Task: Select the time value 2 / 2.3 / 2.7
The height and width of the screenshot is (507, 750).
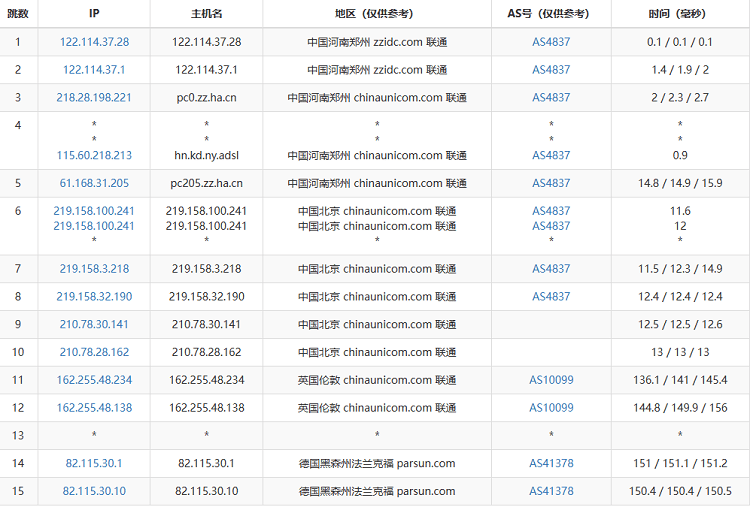Action: (x=680, y=98)
